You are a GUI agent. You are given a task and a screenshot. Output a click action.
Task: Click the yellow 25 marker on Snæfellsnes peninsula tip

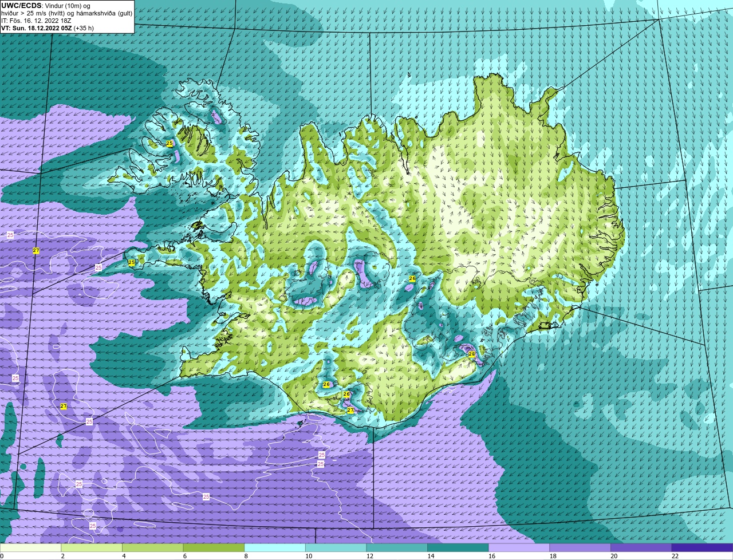click(x=132, y=263)
